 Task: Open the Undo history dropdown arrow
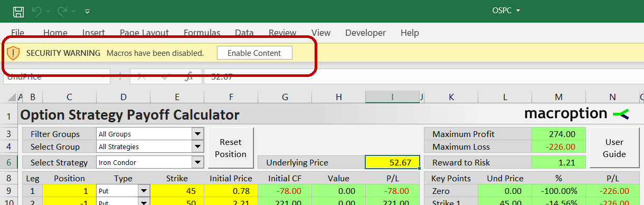click(49, 11)
